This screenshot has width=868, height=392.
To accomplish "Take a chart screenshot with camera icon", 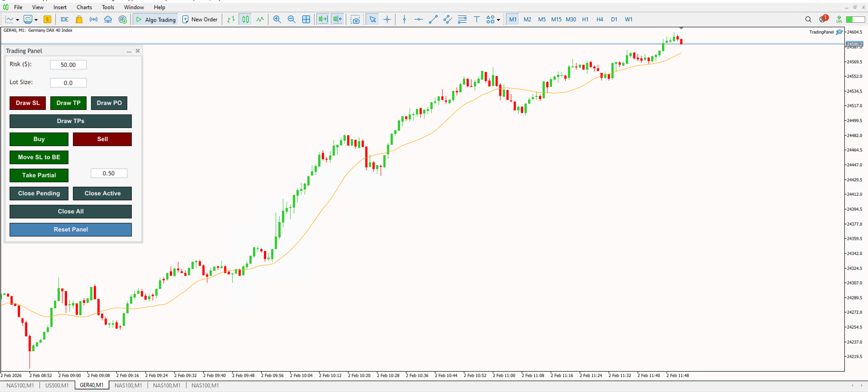I will pos(355,19).
